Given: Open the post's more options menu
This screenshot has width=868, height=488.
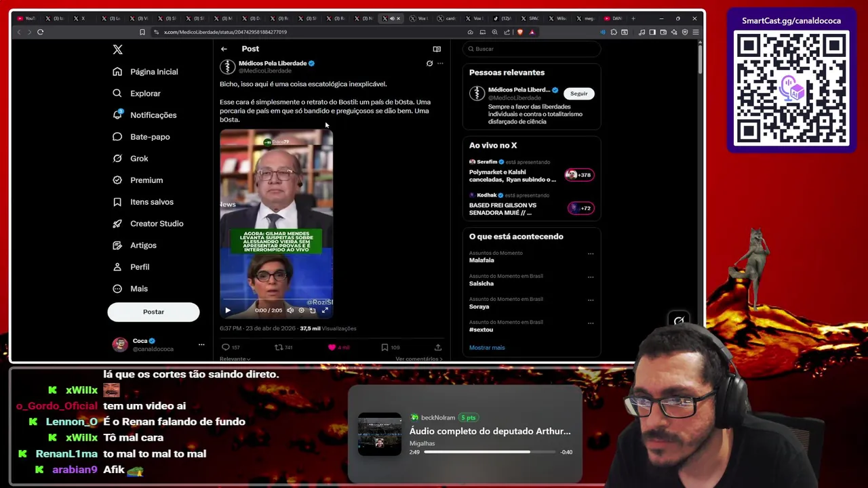Looking at the screenshot, I should click(x=440, y=63).
